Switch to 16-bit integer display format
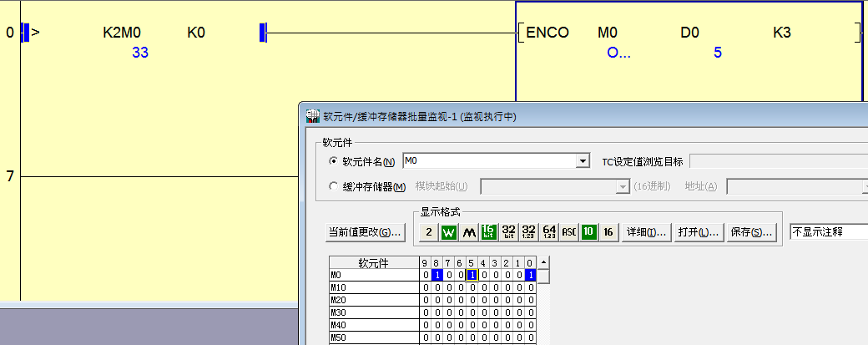The image size is (868, 345). pos(489,232)
